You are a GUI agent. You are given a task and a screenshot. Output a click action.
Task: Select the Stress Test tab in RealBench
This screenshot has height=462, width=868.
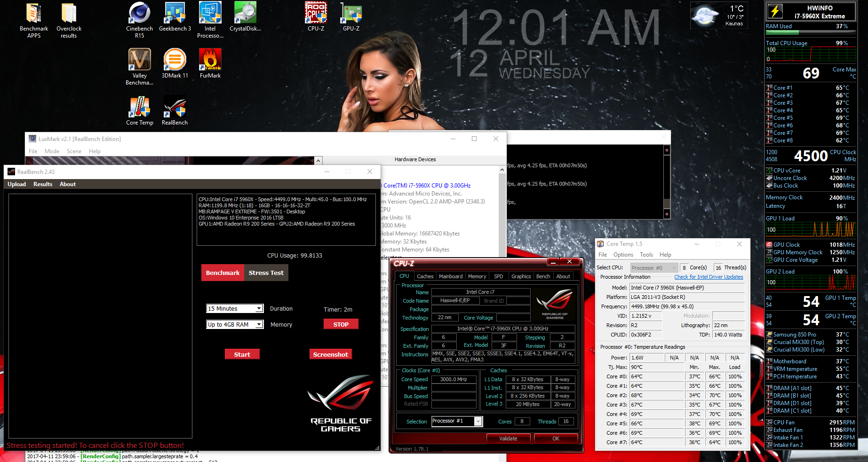266,273
